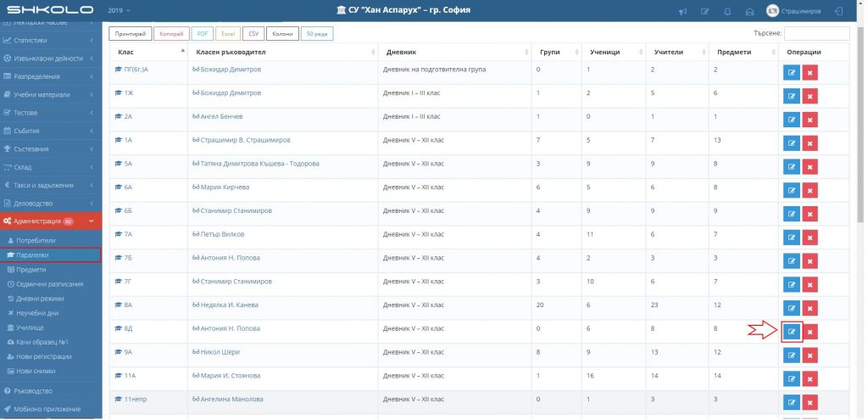Expand Склад sidebar menu
This screenshot has height=420, width=868.
pos(51,167)
